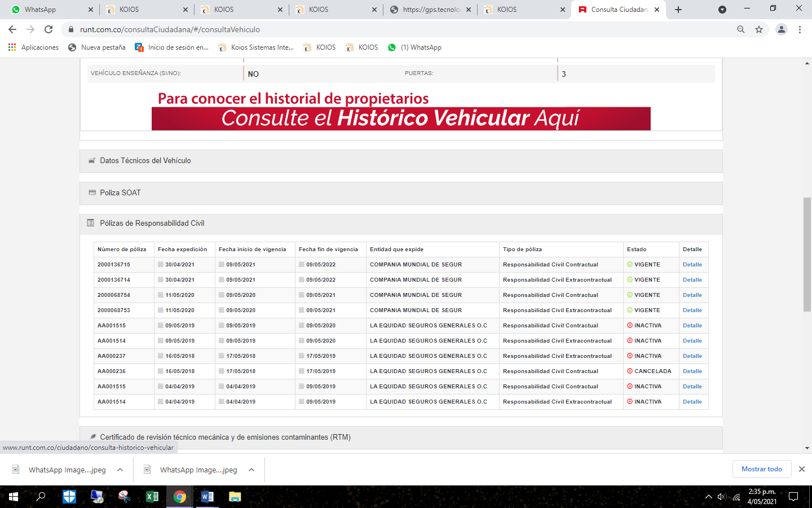The width and height of the screenshot is (812, 508).
Task: Open Excel from the Windows taskbar
Action: click(x=152, y=497)
